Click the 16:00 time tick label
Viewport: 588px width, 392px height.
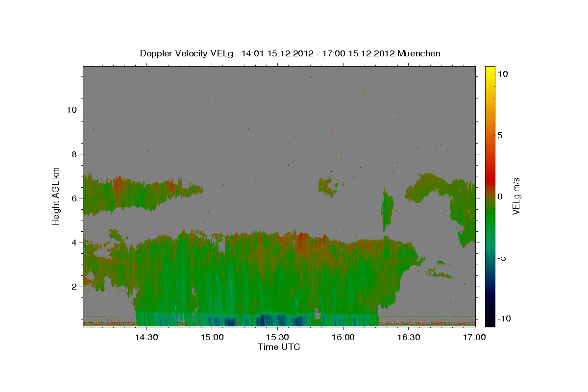[x=343, y=337]
